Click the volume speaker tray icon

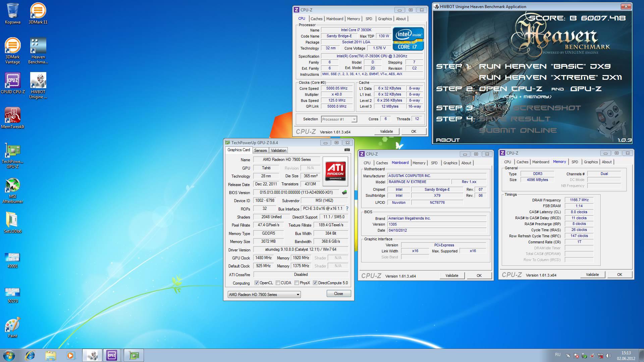(608, 356)
